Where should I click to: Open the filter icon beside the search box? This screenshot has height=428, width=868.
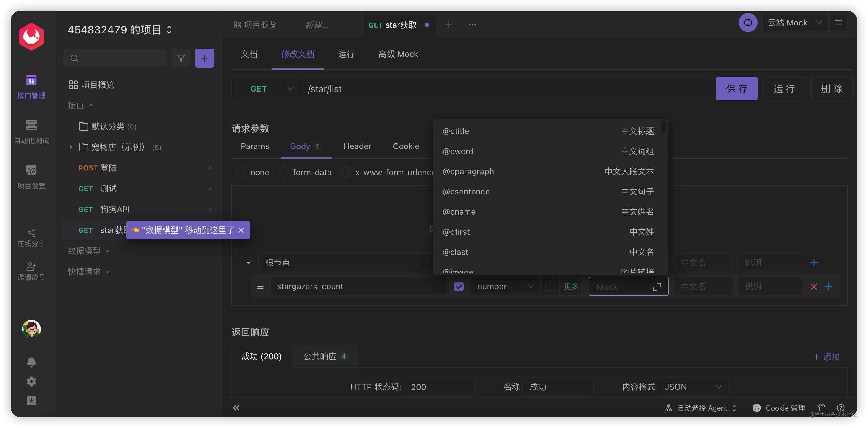(x=181, y=58)
